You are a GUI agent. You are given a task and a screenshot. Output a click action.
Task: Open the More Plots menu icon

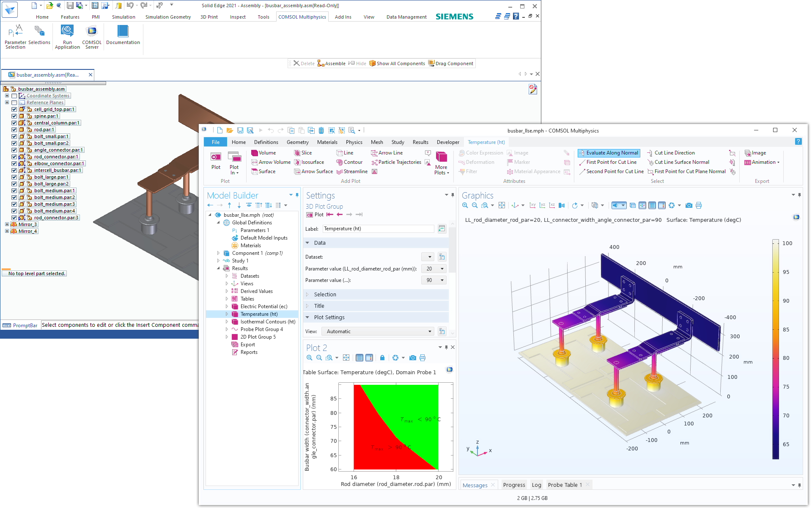tap(442, 157)
